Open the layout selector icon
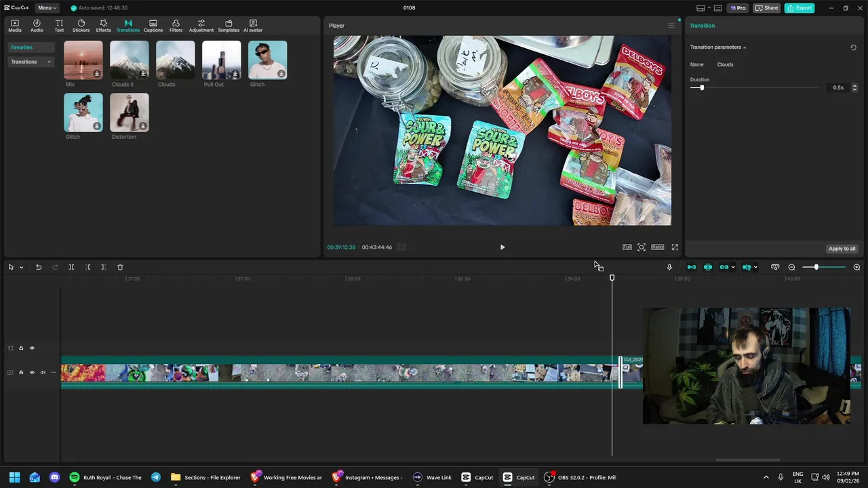868x488 pixels. point(699,8)
